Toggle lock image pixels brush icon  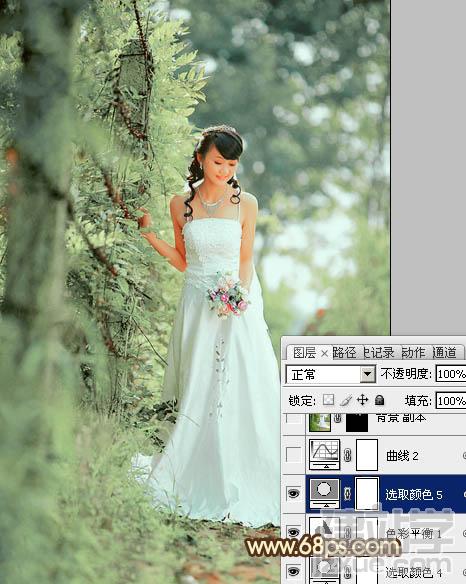coord(346,400)
